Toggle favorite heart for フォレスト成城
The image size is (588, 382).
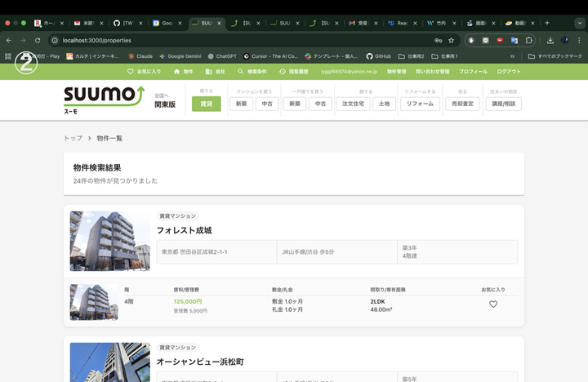493,304
